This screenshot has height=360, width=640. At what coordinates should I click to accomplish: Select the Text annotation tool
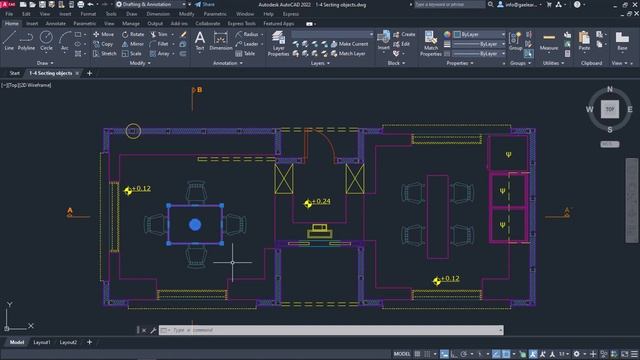pos(200,41)
